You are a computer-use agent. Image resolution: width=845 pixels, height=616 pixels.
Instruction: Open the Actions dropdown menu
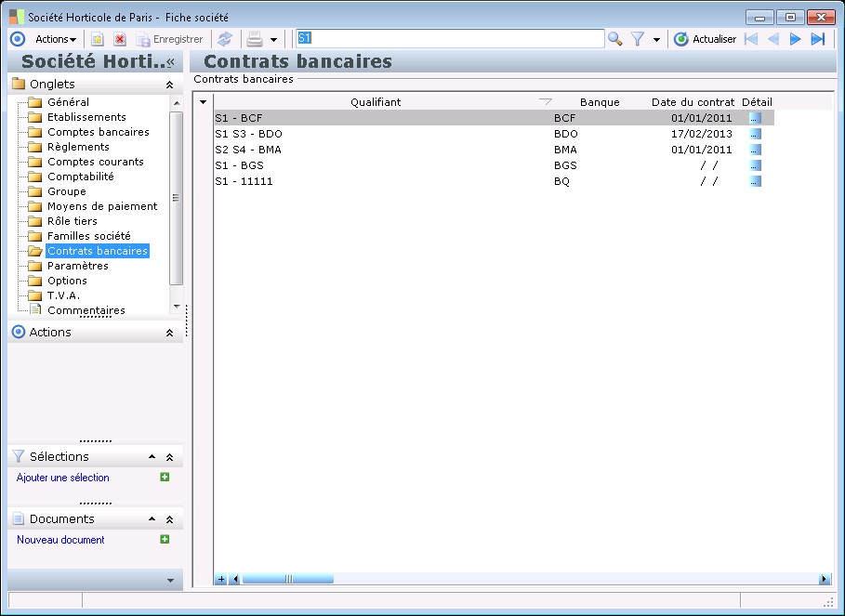[55, 39]
